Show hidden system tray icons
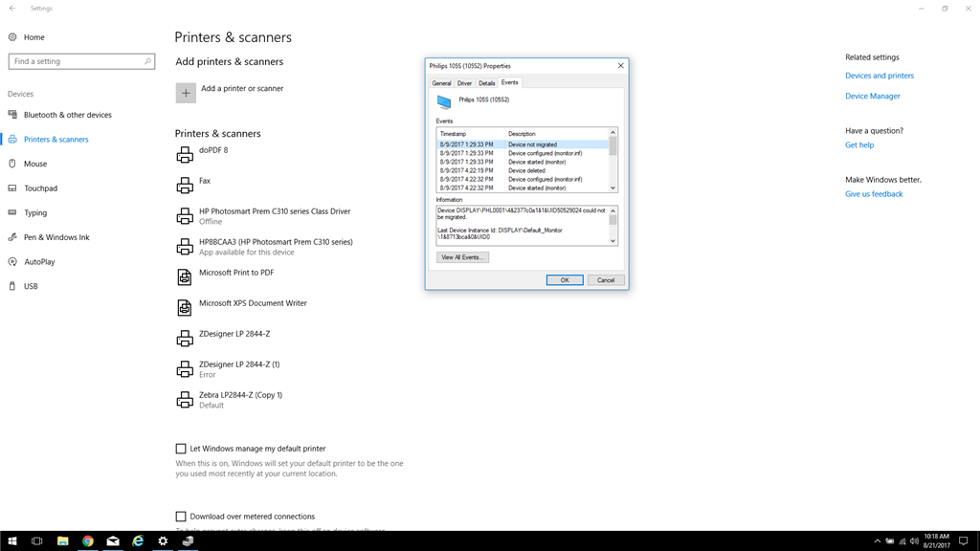Viewport: 980px width, 551px height. [877, 541]
